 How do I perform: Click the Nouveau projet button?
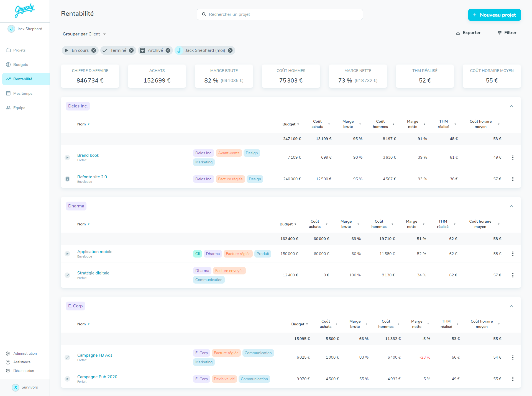tap(494, 15)
